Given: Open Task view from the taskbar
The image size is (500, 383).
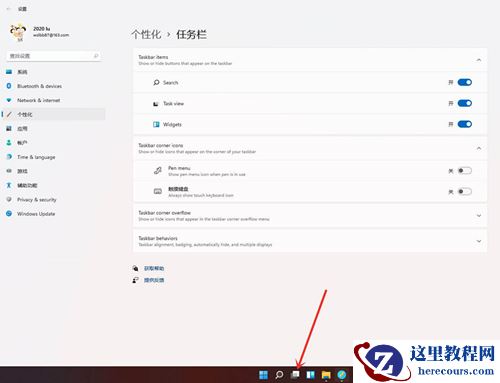Looking at the screenshot, I should [x=295, y=375].
